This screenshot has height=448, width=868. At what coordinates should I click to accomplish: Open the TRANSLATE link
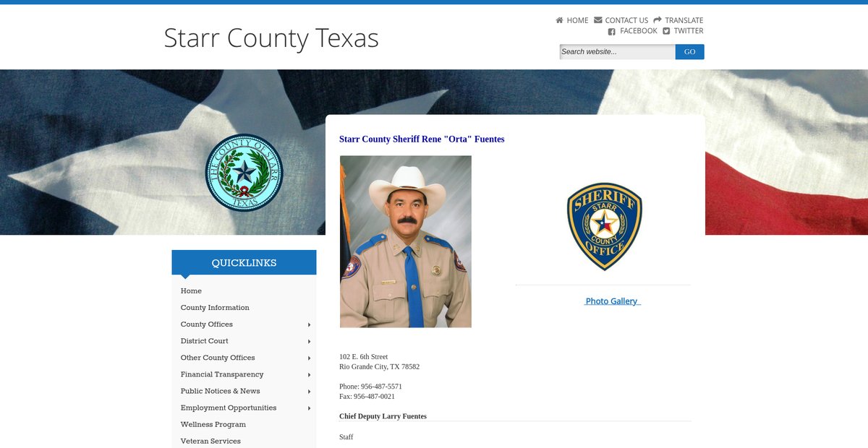click(684, 20)
